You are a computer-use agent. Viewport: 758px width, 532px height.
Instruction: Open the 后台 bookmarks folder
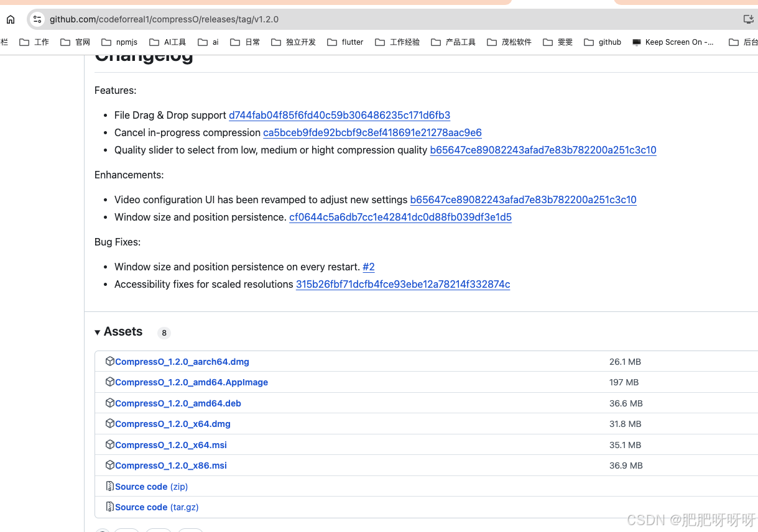[x=743, y=42]
